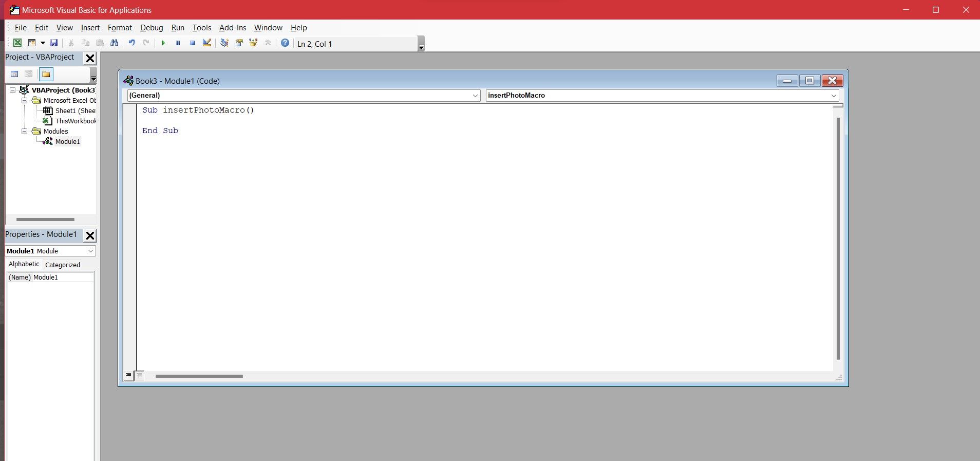Screen dimensions: 980x461
Task: Collapse the VBAProject (Book3) tree node
Action: click(x=13, y=90)
